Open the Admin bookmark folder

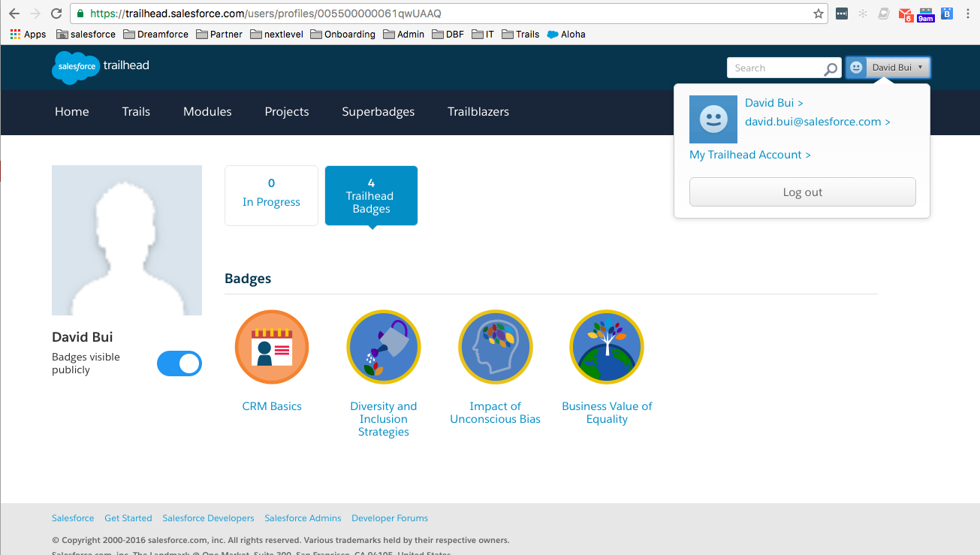(x=403, y=35)
